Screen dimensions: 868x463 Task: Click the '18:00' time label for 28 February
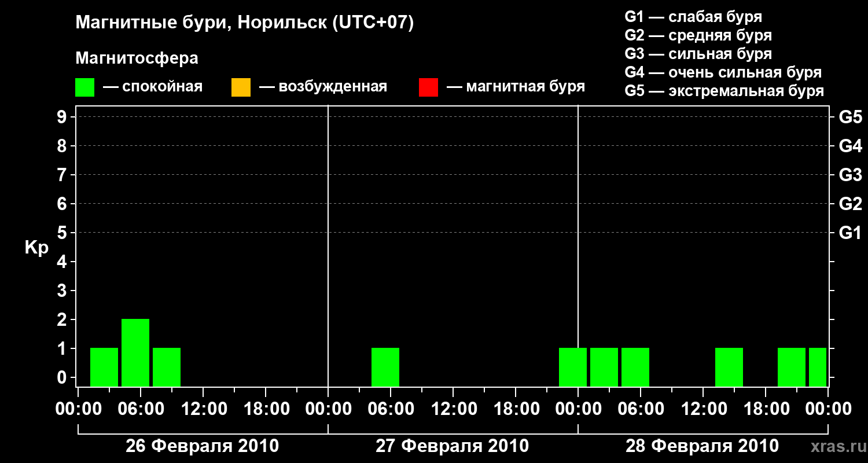pyautogui.click(x=766, y=409)
